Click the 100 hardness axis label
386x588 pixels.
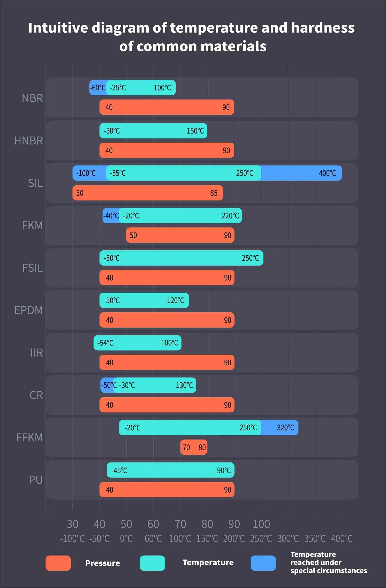click(x=261, y=524)
